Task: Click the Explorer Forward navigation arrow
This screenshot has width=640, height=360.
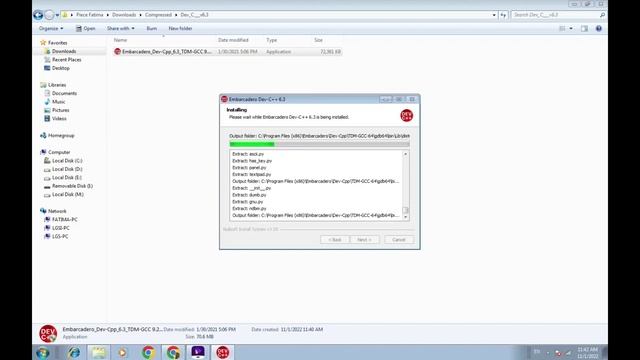Action: coord(49,15)
